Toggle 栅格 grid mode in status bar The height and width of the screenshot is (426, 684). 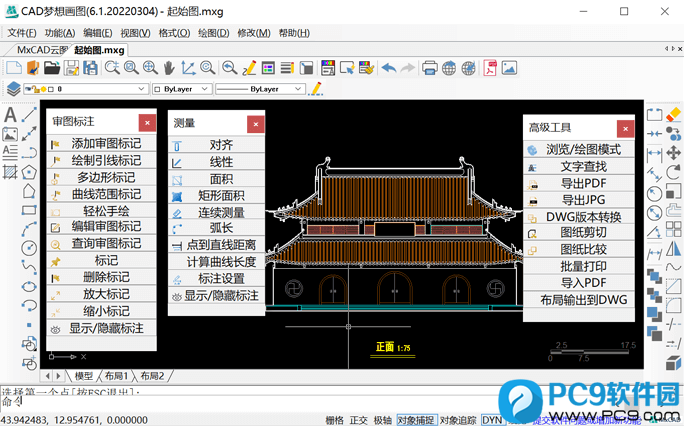tap(335, 420)
